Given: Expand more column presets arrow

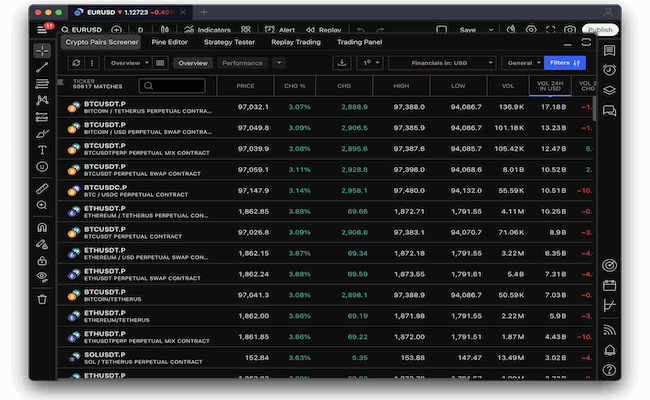Looking at the screenshot, I should click(279, 63).
